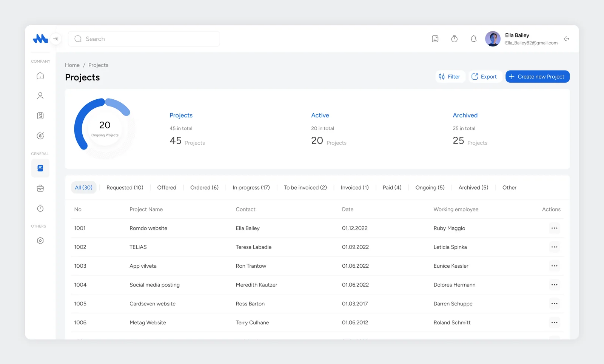Switch to In progress (17) tab
Image resolution: width=604 pixels, height=364 pixels.
[251, 187]
